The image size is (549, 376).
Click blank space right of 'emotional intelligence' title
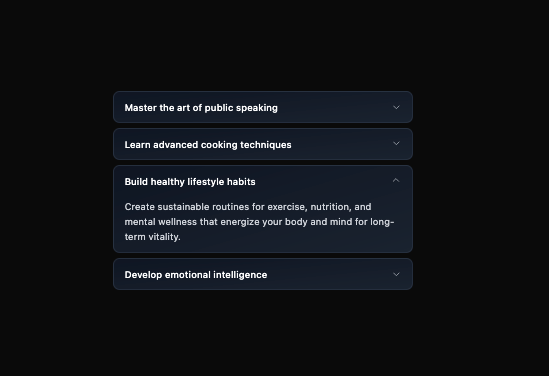click(x=329, y=274)
